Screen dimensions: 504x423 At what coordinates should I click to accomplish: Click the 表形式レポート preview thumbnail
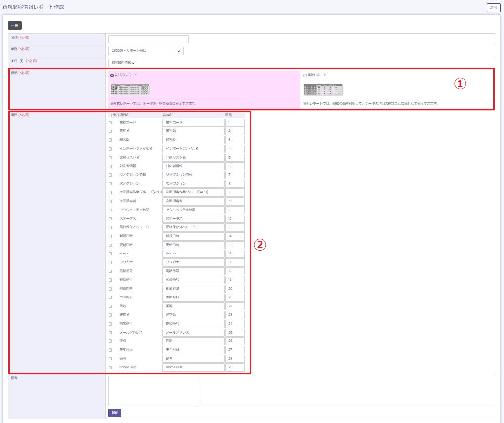129,89
